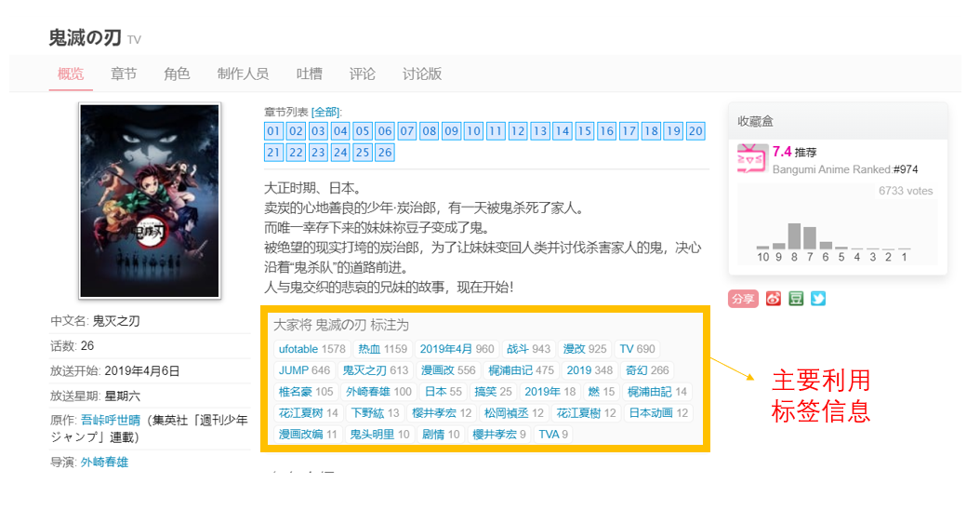Click the 漫改 tag

click(585, 349)
